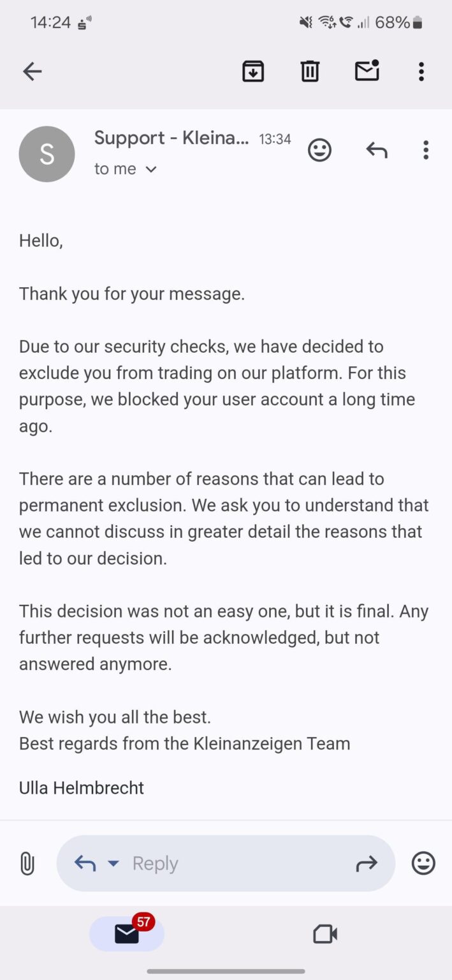This screenshot has width=452, height=980.
Task: Open emoji picker beside reply box
Action: (423, 863)
